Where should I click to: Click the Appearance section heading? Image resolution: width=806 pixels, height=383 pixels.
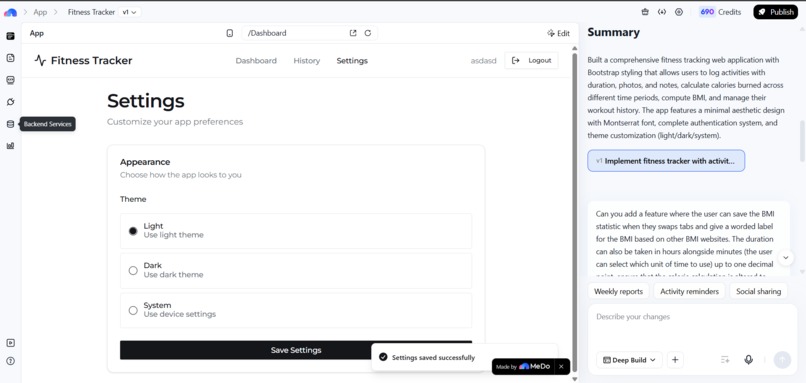click(x=145, y=162)
